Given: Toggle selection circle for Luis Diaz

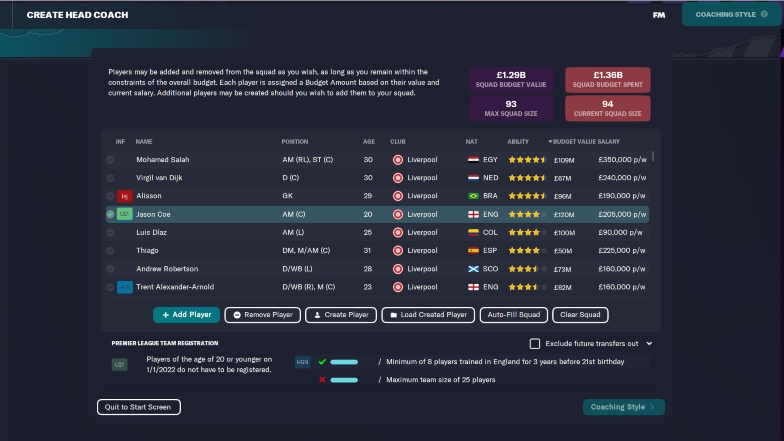Looking at the screenshot, I should coord(110,232).
